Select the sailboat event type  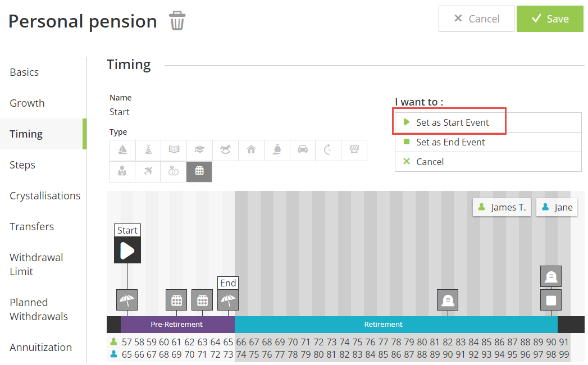point(122,150)
